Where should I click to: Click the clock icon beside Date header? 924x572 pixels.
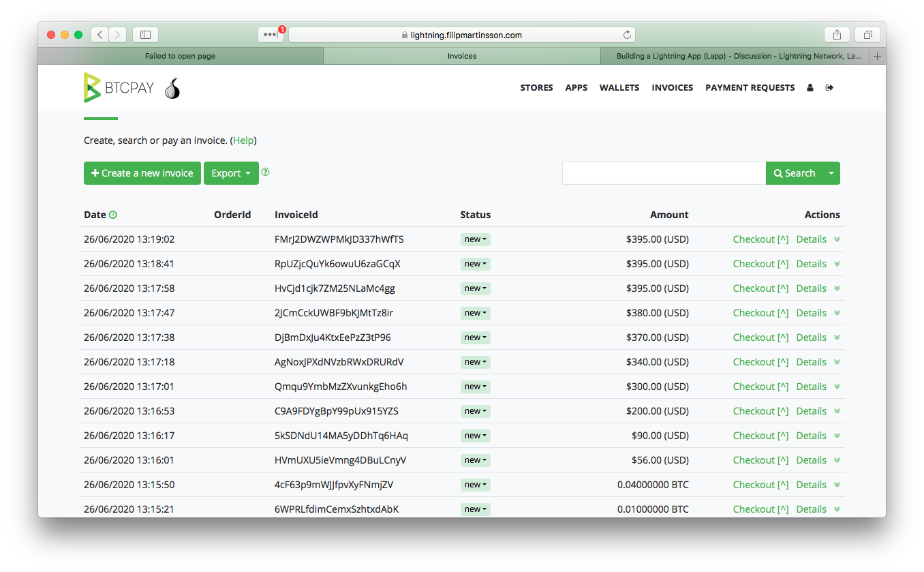[x=113, y=215]
